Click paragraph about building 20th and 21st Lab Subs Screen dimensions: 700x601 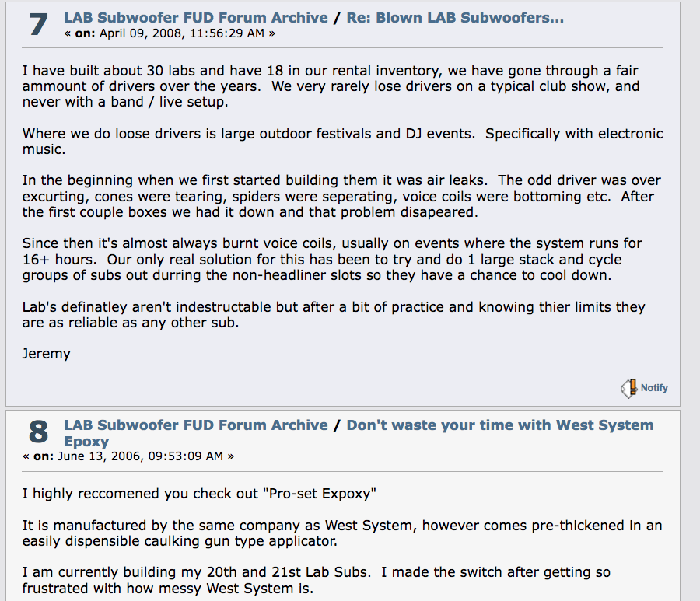317,580
